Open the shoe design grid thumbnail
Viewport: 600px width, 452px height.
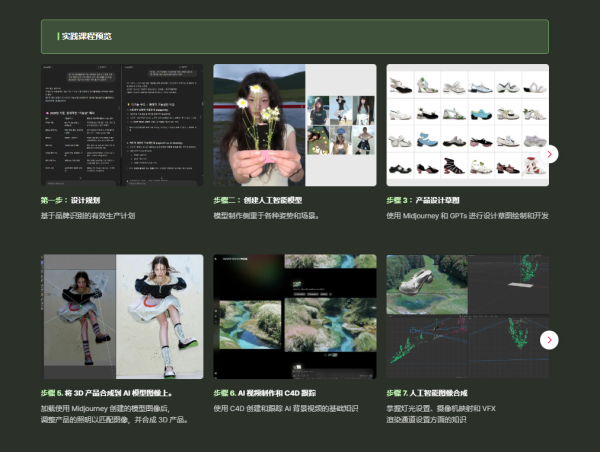pos(468,125)
